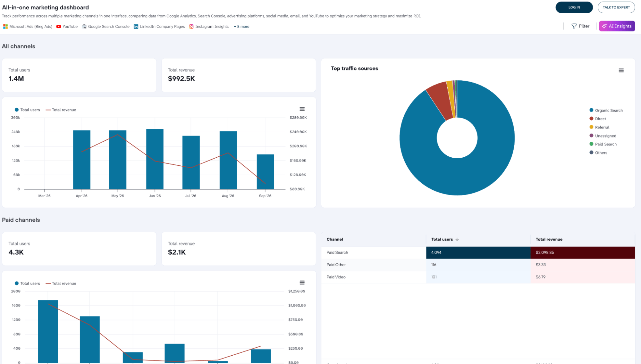The width and height of the screenshot is (641, 364).
Task: Click the Sep '26 bar in All channels chart
Action: [x=265, y=172]
